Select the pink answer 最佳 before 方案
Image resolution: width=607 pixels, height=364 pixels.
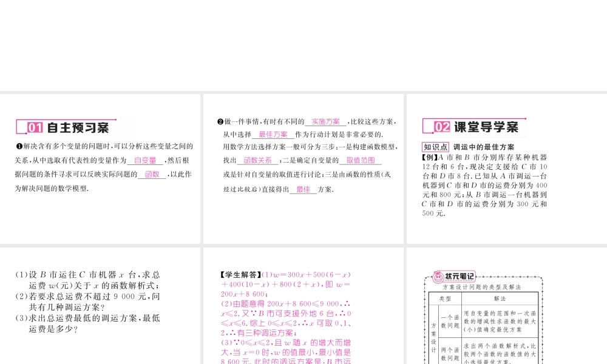(303, 189)
